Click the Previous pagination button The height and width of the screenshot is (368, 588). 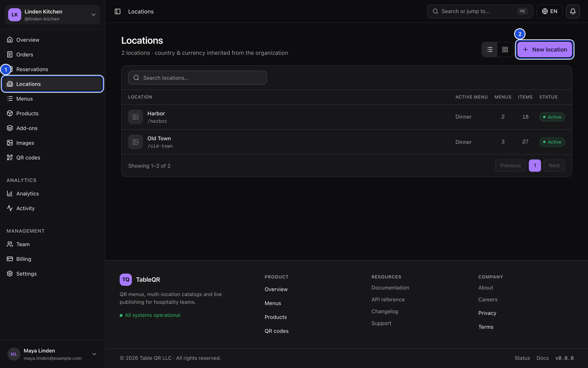click(x=510, y=166)
